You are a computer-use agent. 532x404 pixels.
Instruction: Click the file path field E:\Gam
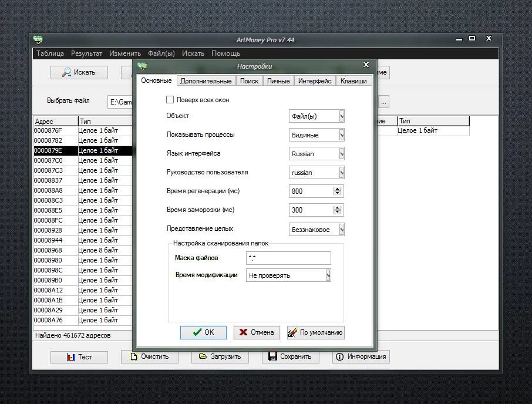tap(120, 102)
